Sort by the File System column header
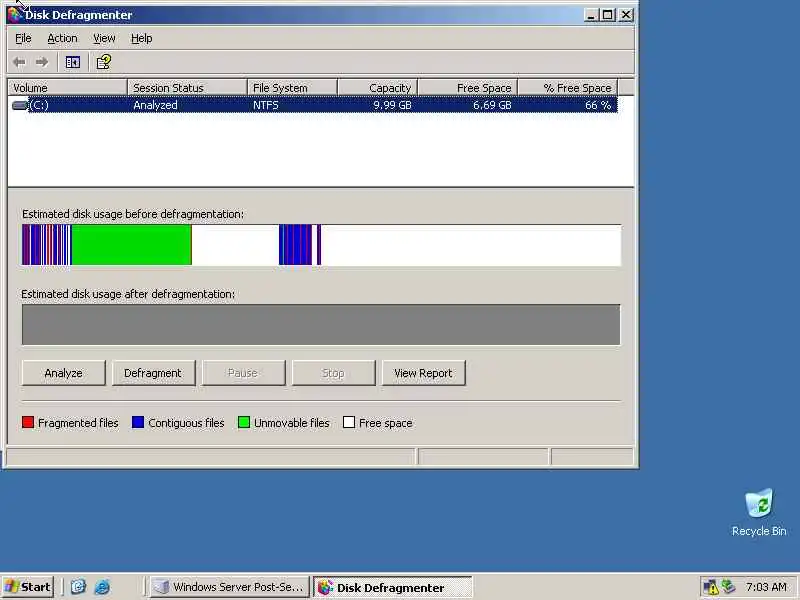The width and height of the screenshot is (800, 600). 292,88
